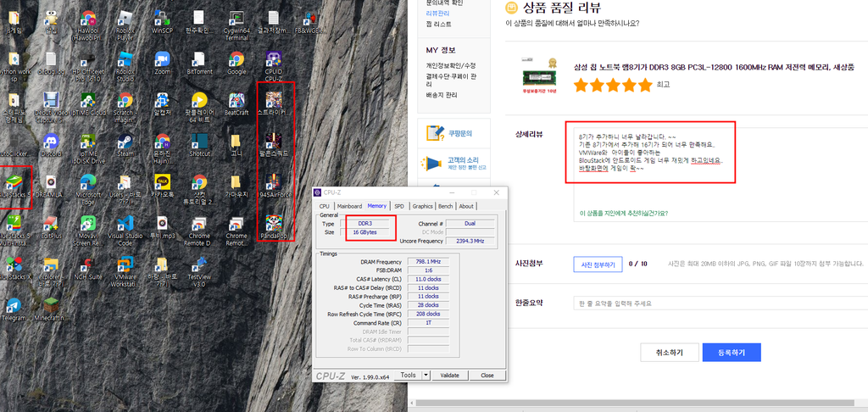
Task: Open the Bench tab in CPU-Z
Action: coord(446,206)
